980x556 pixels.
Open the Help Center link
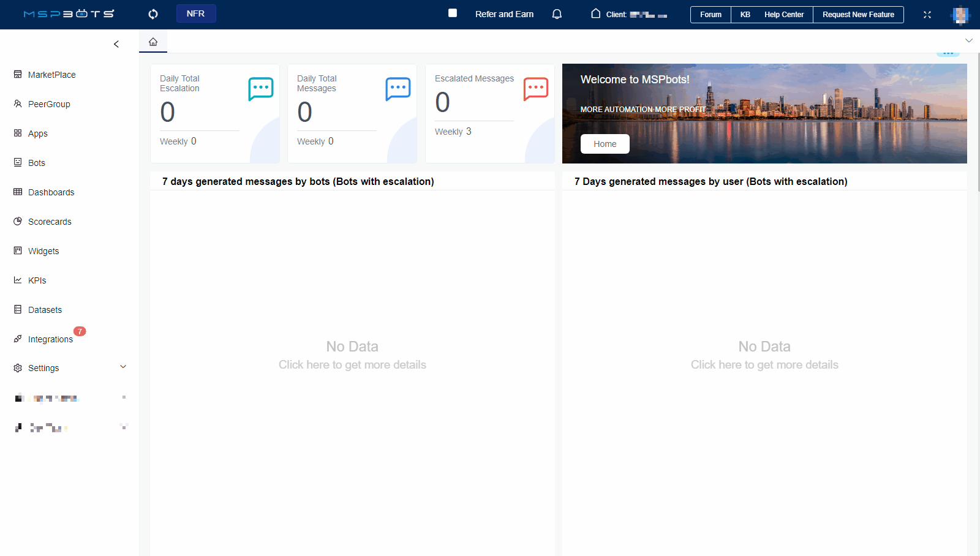click(783, 15)
